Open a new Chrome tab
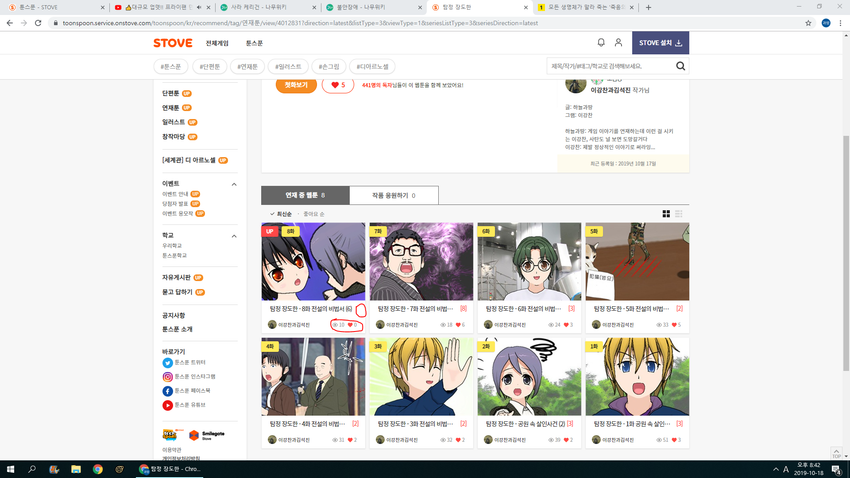This screenshot has width=850, height=478. [648, 8]
